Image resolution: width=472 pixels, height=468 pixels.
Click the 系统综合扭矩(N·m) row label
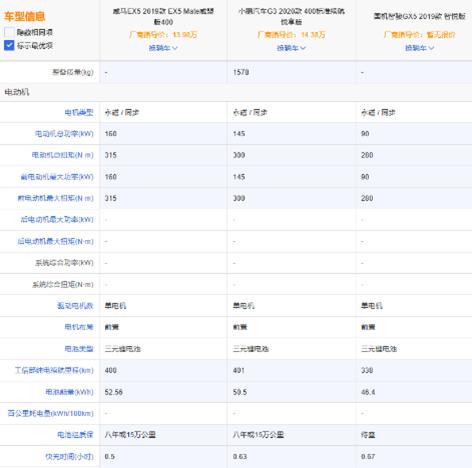pos(62,284)
